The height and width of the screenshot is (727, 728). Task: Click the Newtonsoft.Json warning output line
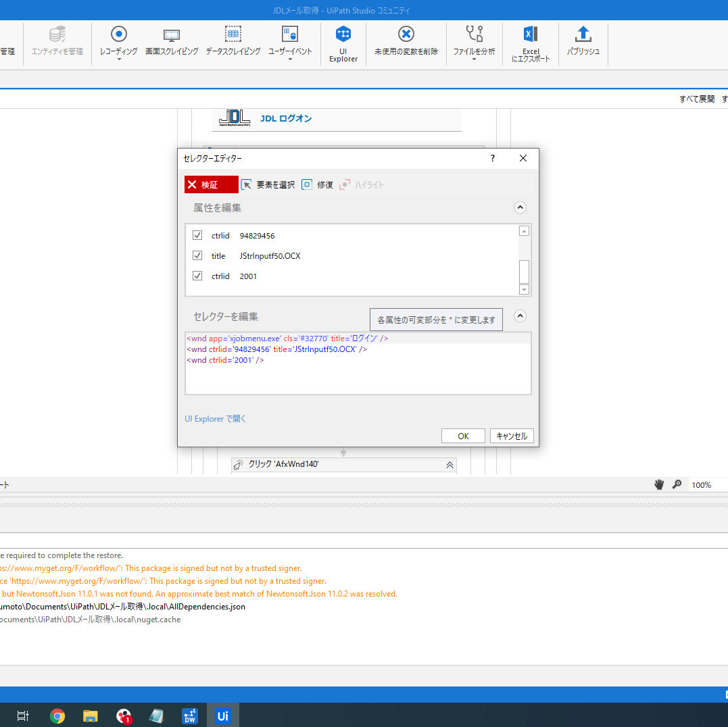[199, 594]
